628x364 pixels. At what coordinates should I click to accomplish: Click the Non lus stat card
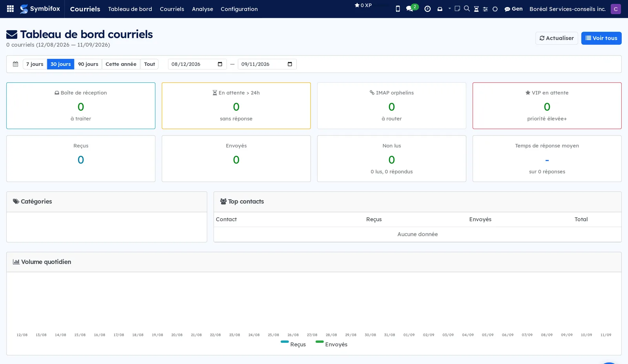click(x=392, y=158)
